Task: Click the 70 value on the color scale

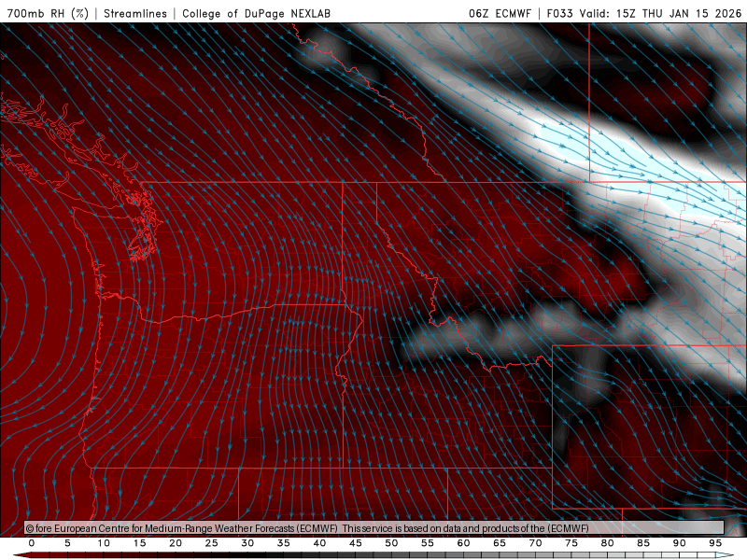Action: point(535,543)
